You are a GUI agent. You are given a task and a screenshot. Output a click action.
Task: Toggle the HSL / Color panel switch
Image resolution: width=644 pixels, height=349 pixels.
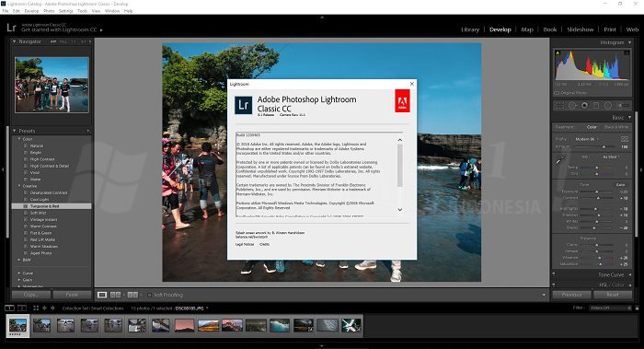click(554, 285)
